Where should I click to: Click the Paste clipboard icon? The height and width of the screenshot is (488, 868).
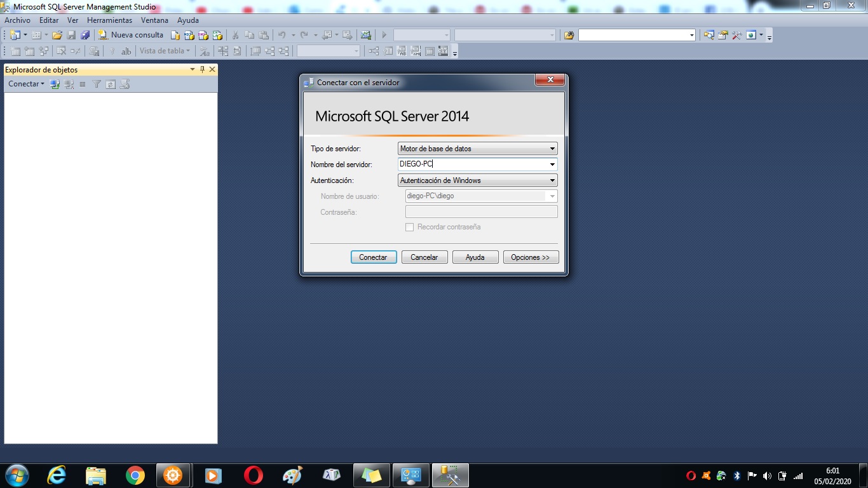[x=264, y=35]
